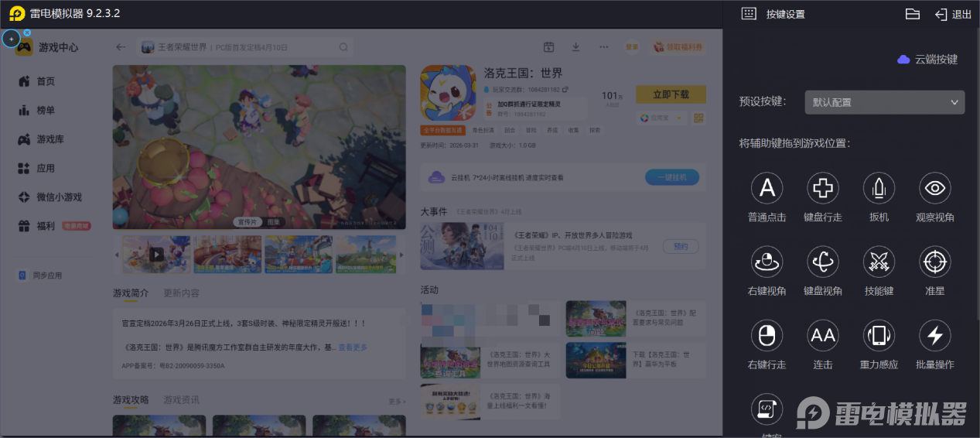Go back with the arrow icon

point(121,47)
